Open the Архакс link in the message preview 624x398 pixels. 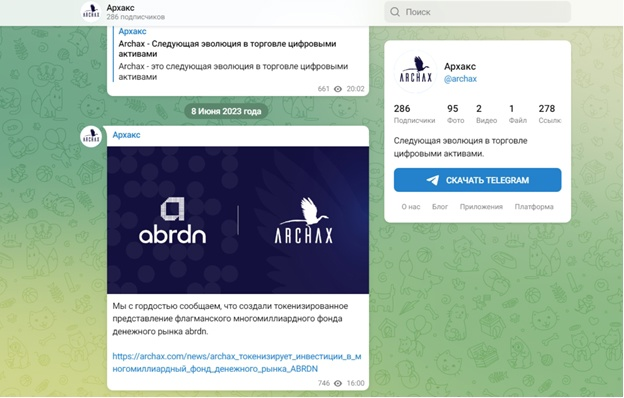pyautogui.click(x=132, y=31)
